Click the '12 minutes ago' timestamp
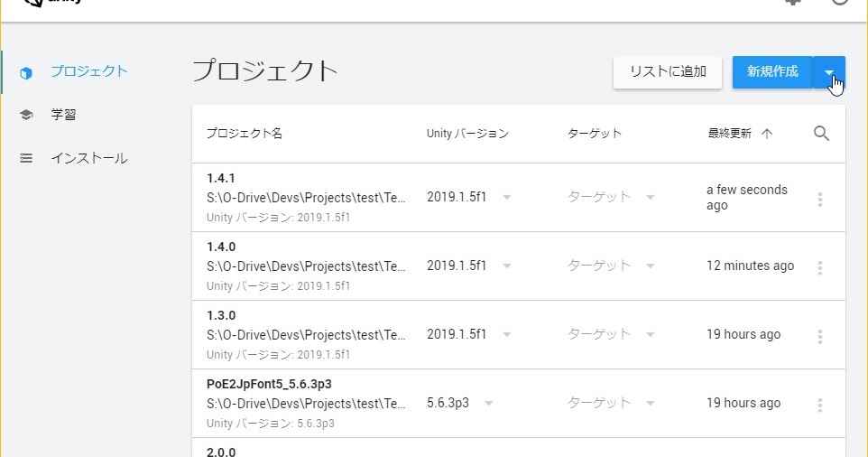This screenshot has height=457, width=868. [x=750, y=266]
